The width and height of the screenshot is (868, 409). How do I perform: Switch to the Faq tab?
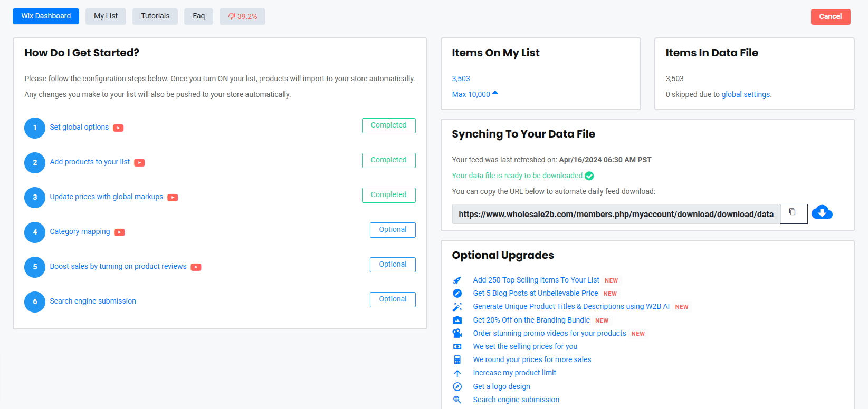pos(198,16)
